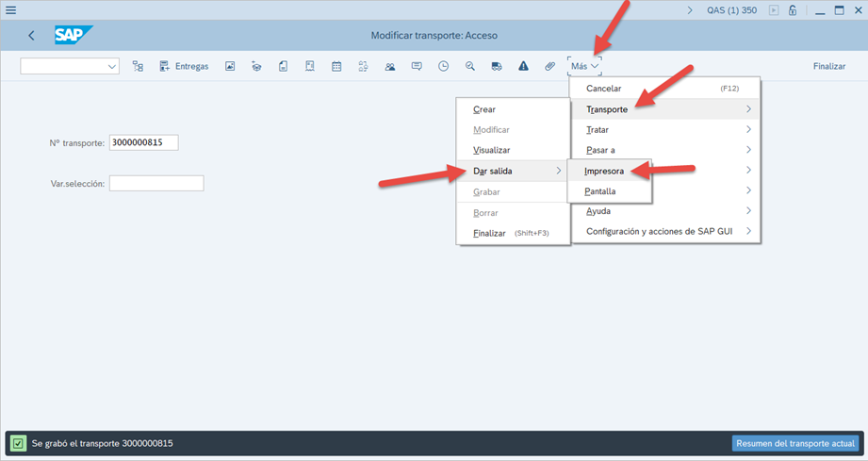
Task: Click the padlock icon in title bar
Action: click(793, 10)
